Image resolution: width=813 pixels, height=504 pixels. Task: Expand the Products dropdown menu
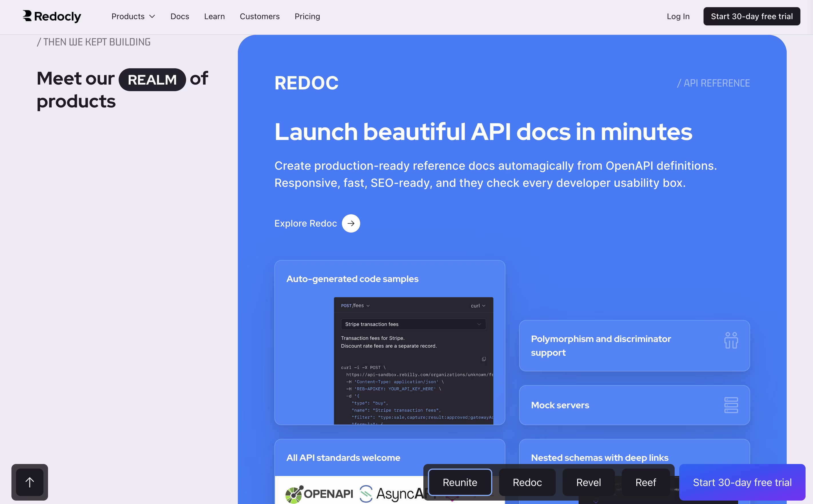(133, 16)
